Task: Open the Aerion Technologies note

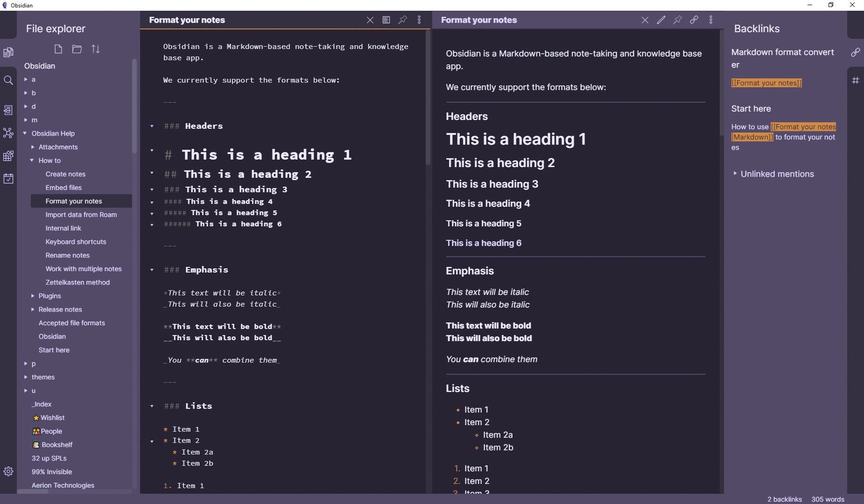Action: [63, 485]
